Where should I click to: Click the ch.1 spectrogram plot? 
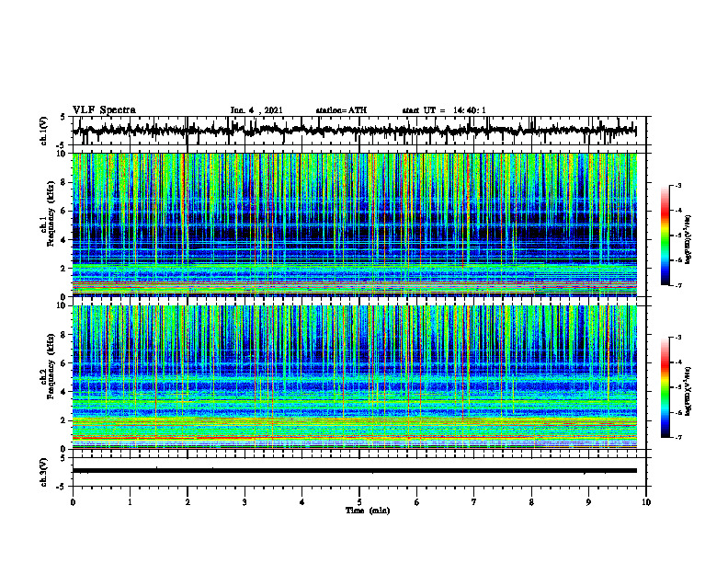click(x=355, y=224)
